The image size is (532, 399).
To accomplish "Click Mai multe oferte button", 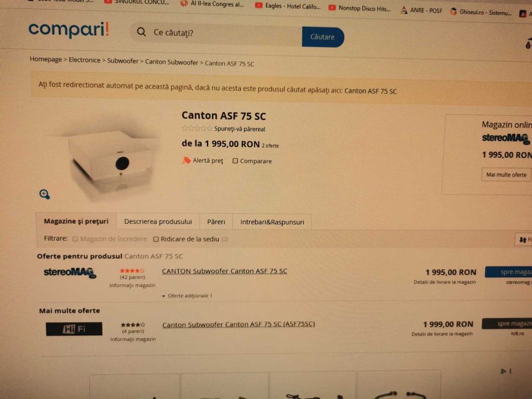I will 506,175.
